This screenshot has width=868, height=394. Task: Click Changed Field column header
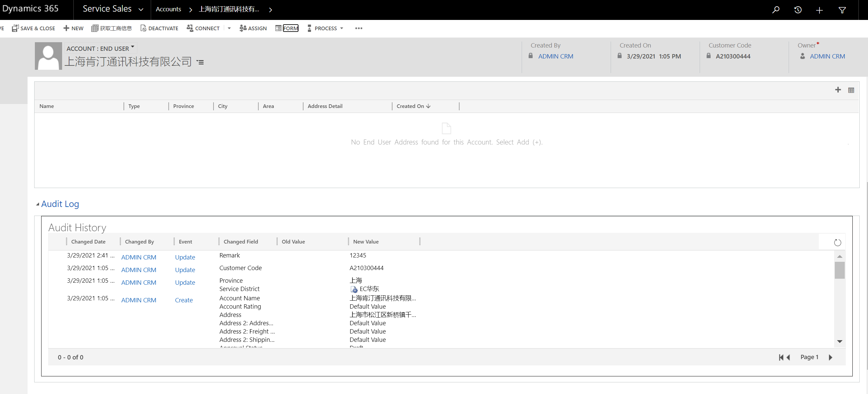[241, 242]
